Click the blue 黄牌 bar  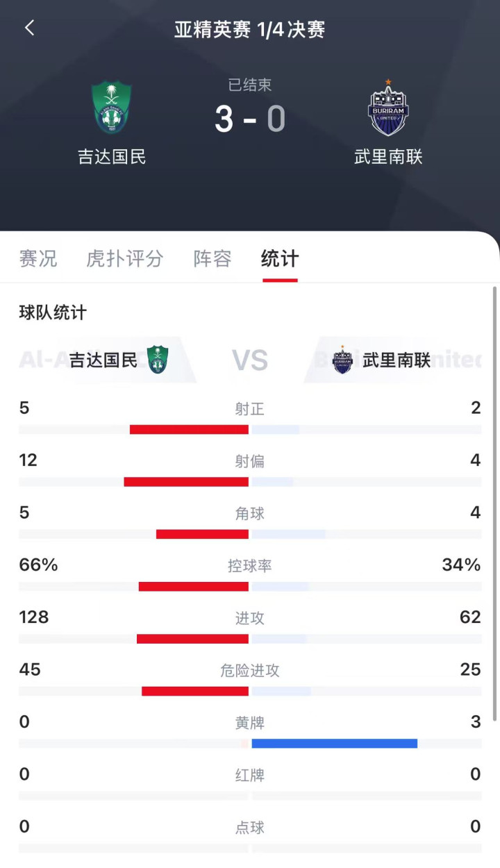pyautogui.click(x=334, y=744)
